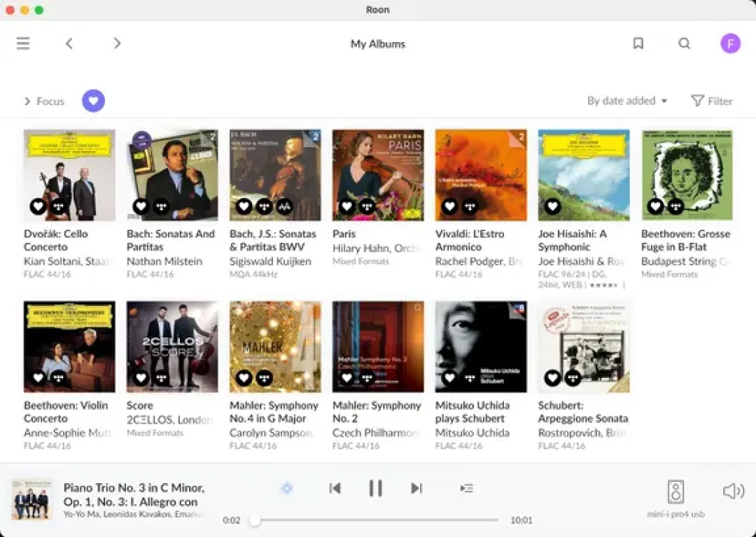The height and width of the screenshot is (537, 756).
Task: Click heart icon on Schubert Arpeggione Sonata cover
Action: (552, 378)
